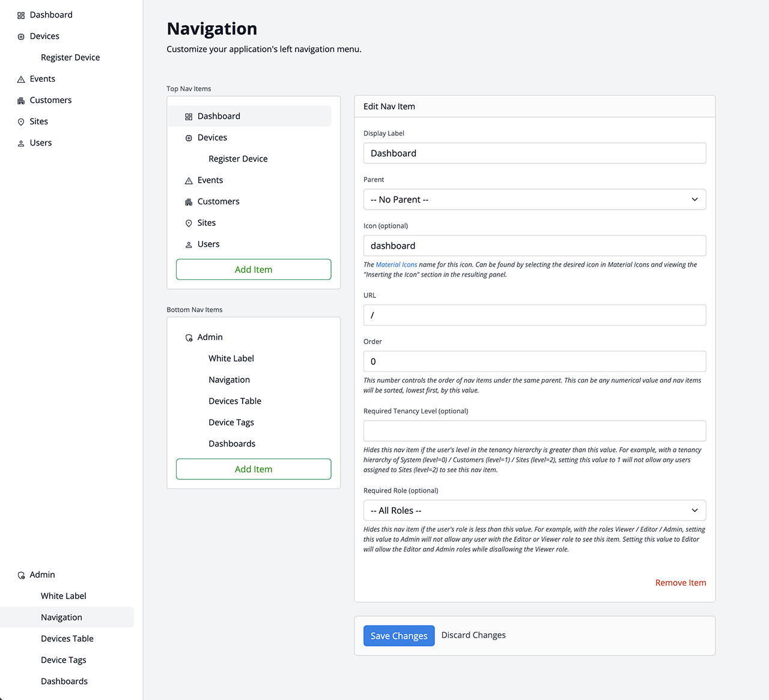Click the Users person icon in sidebar
Viewport: 769px width, 700px height.
21,144
